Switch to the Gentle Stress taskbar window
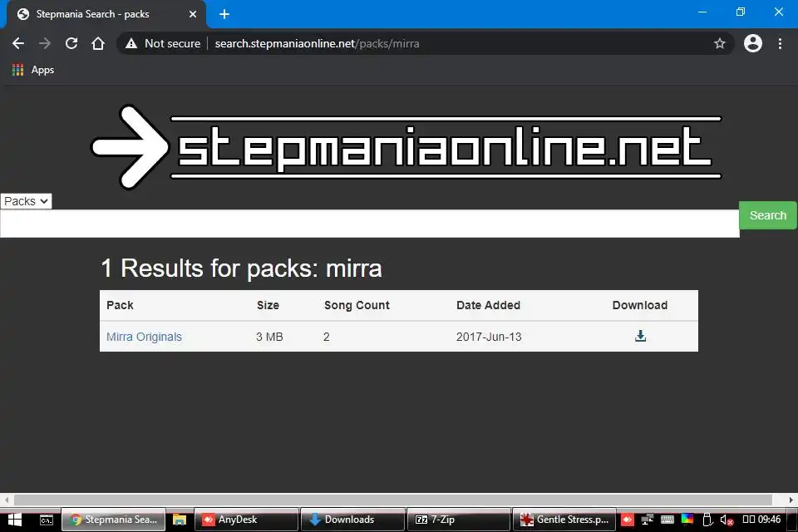 (x=564, y=520)
